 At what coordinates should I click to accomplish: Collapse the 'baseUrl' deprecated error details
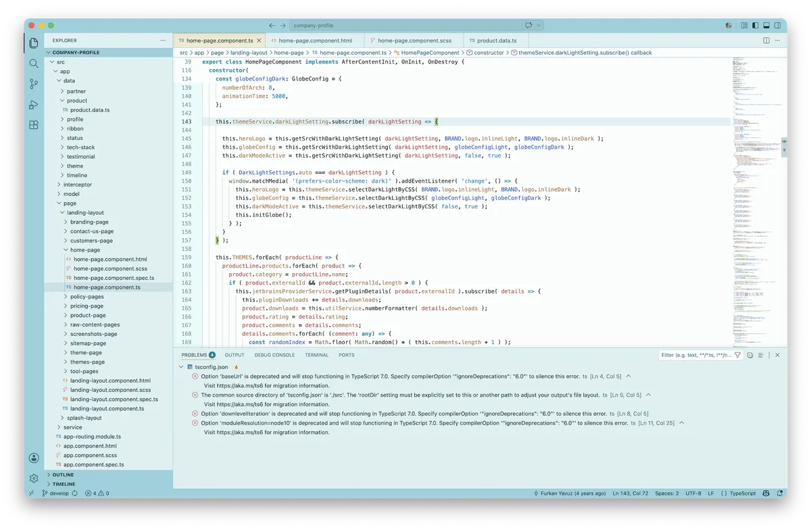click(629, 376)
